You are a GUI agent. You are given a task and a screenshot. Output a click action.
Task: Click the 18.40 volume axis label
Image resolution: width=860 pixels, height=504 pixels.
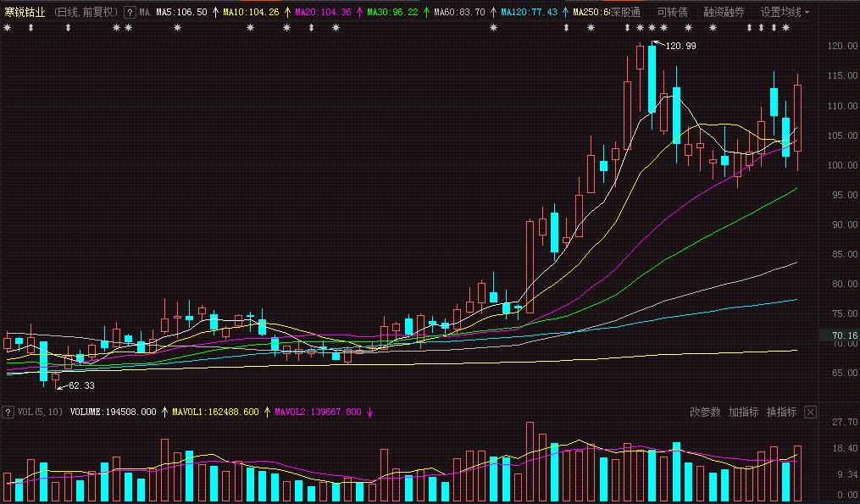[x=845, y=449]
